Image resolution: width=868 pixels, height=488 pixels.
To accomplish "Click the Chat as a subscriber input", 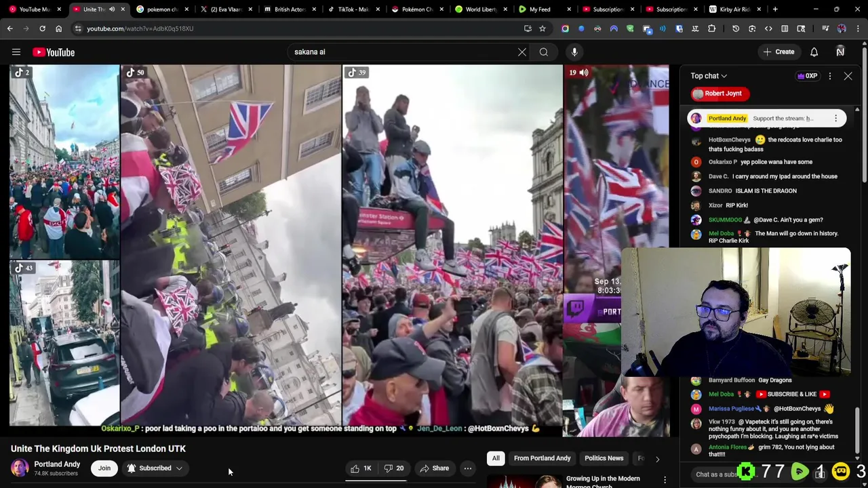I will point(716,474).
